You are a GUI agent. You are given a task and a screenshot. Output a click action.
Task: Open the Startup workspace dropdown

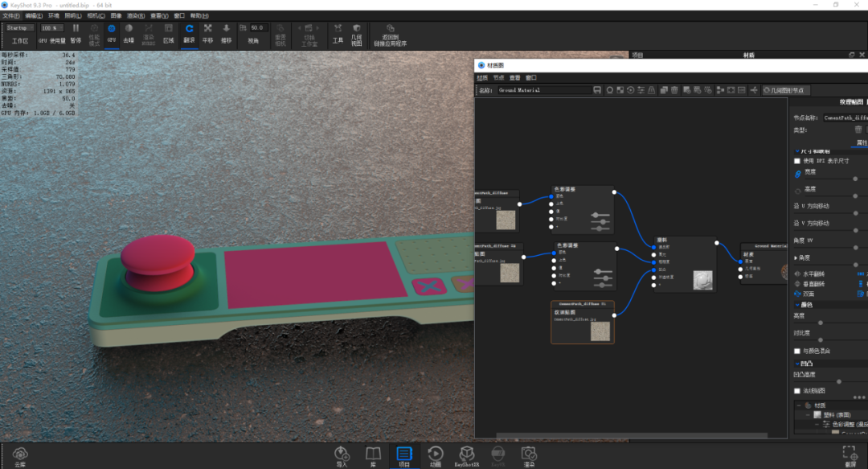pos(20,27)
